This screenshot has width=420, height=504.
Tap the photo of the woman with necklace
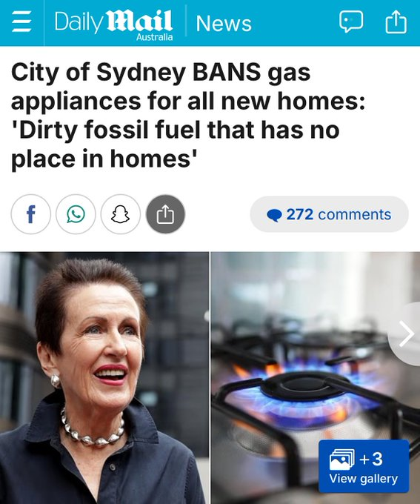pyautogui.click(x=104, y=378)
